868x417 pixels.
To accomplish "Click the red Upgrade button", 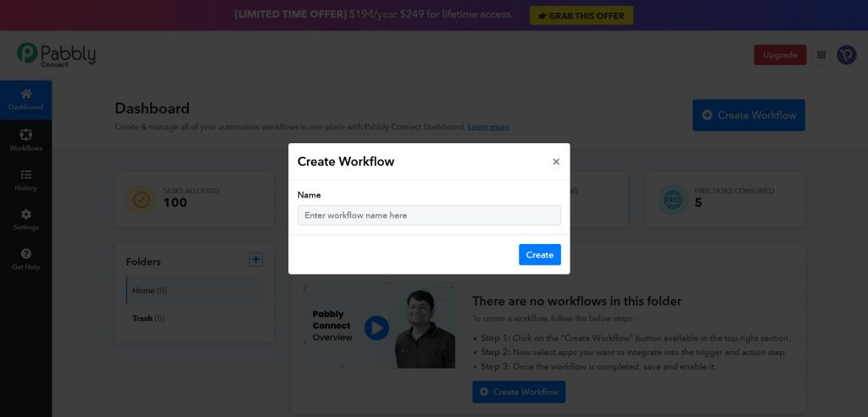I will click(x=780, y=55).
